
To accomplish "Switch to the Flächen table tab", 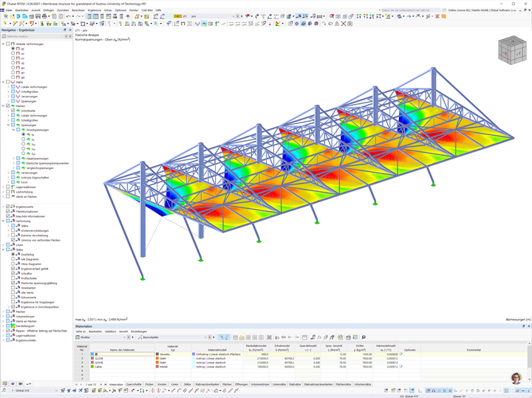I will [x=227, y=385].
